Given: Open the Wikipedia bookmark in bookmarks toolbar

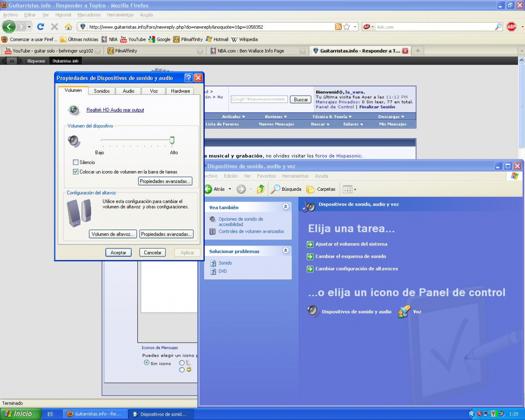Looking at the screenshot, I should coord(245,39).
